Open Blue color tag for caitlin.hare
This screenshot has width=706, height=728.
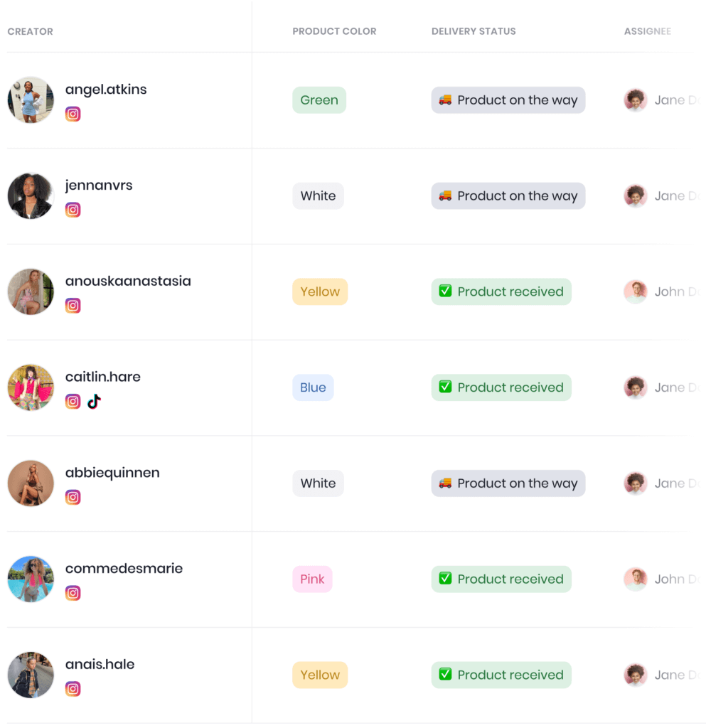coord(314,387)
